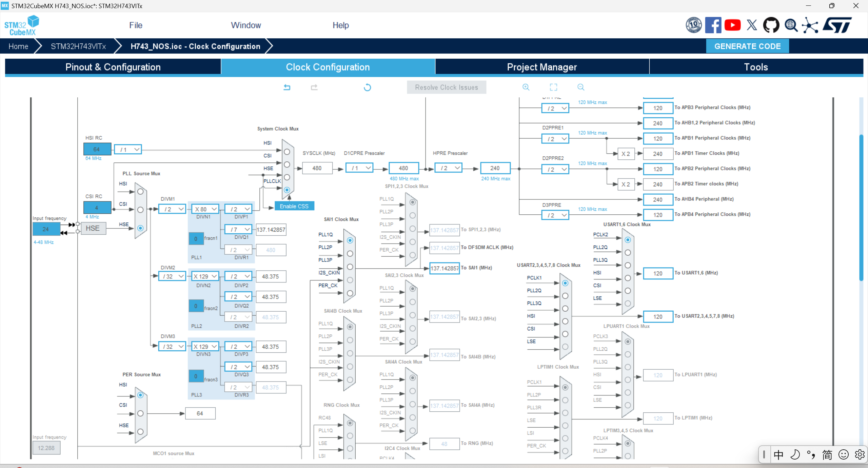The image size is (868, 468).
Task: Click the redo arrow icon in clock toolbar
Action: [x=314, y=87]
